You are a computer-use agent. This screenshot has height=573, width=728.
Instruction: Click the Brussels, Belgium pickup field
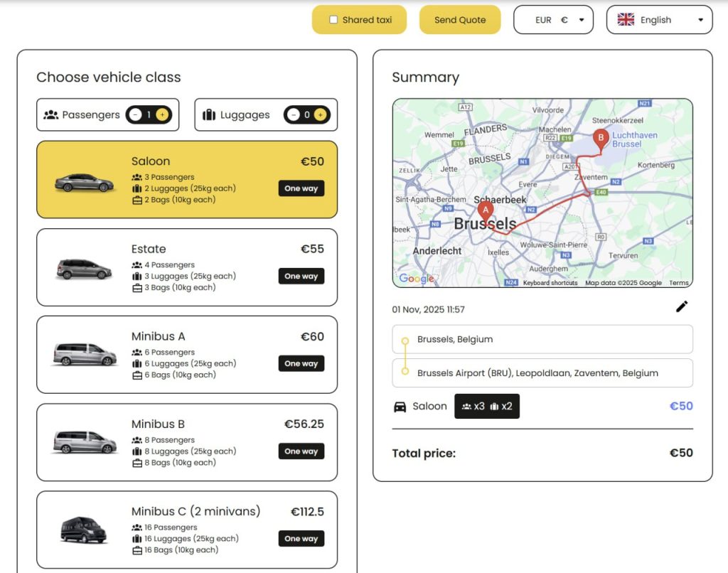point(542,339)
